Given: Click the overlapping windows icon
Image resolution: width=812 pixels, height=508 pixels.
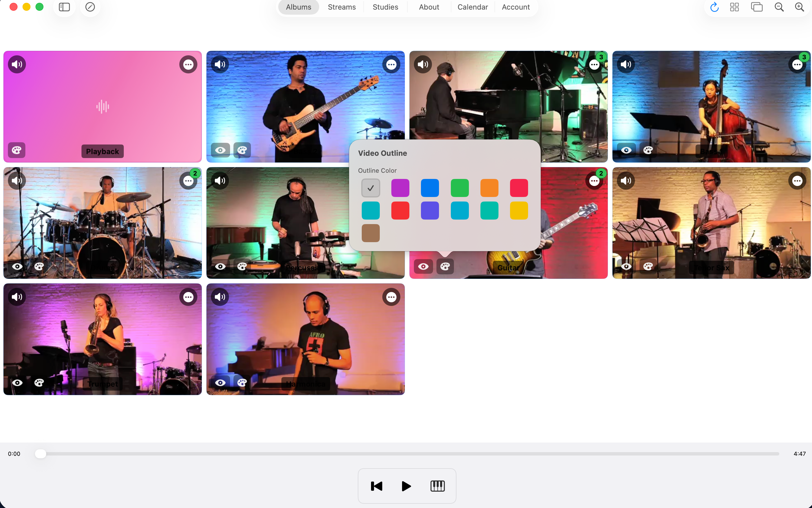Looking at the screenshot, I should tap(757, 7).
